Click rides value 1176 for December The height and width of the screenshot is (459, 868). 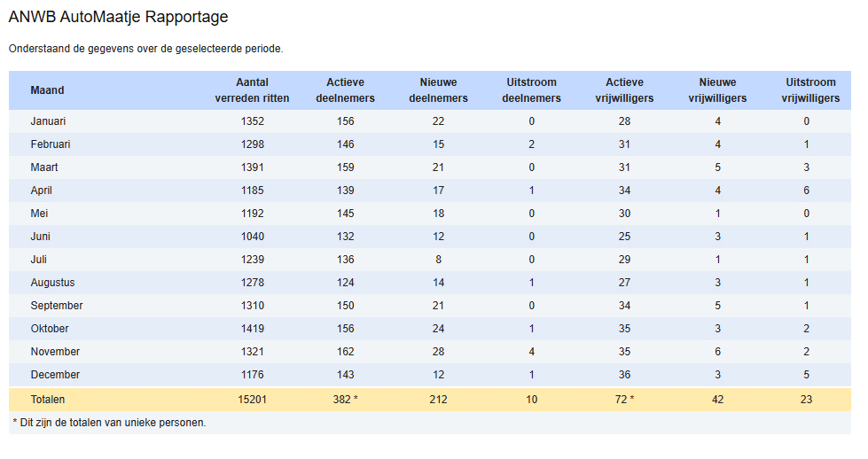(253, 375)
